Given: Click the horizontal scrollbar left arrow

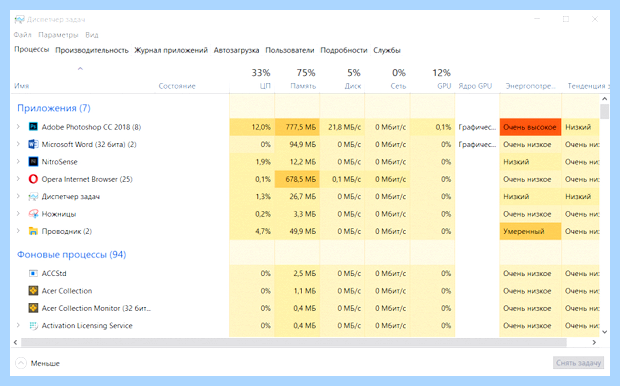Looking at the screenshot, I should click(15, 342).
